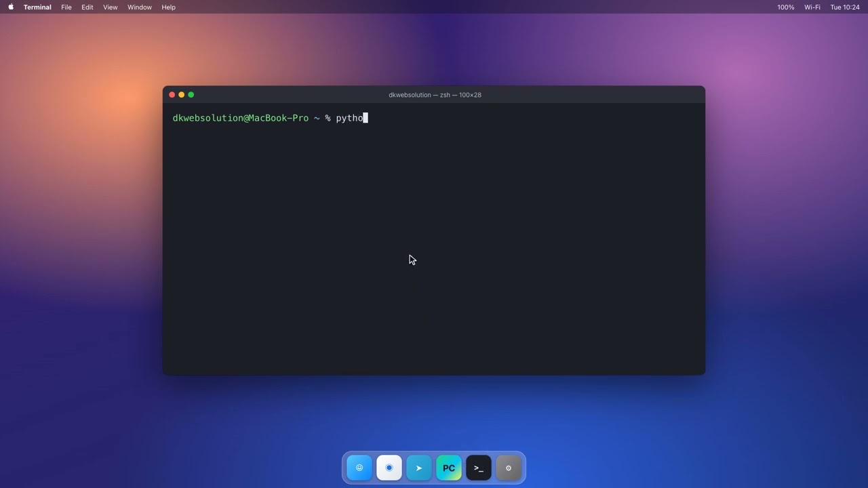Image resolution: width=868 pixels, height=488 pixels.
Task: Open the Apple menu
Action: pyautogui.click(x=11, y=7)
